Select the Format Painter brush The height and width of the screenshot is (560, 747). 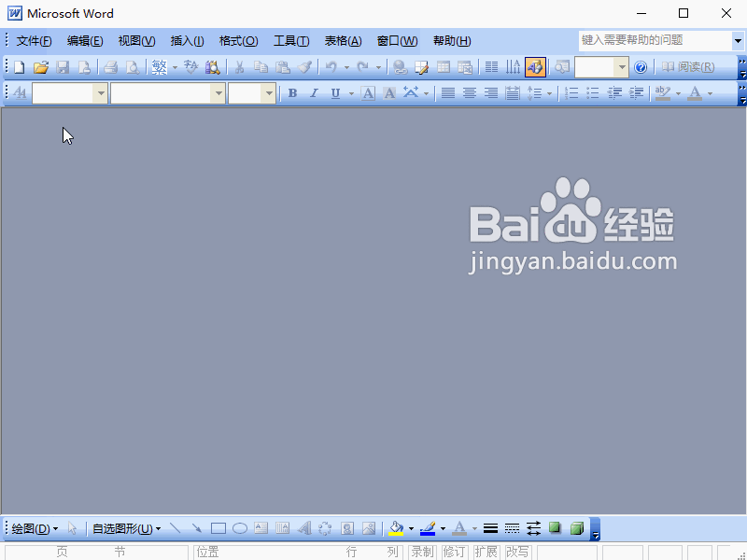coord(304,67)
